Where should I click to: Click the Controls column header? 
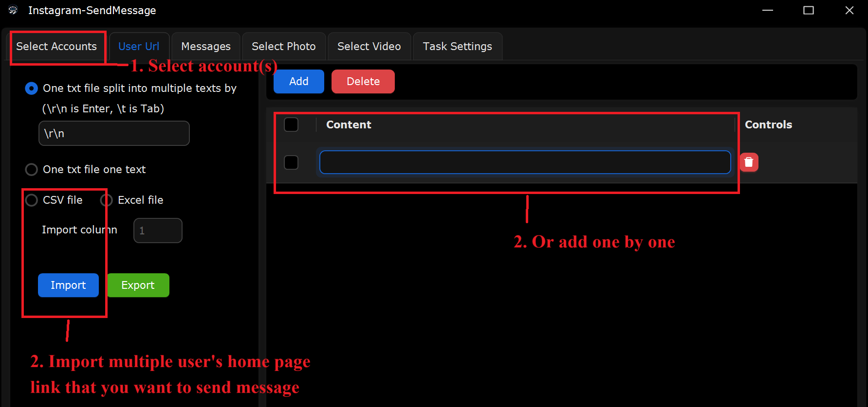(768, 124)
